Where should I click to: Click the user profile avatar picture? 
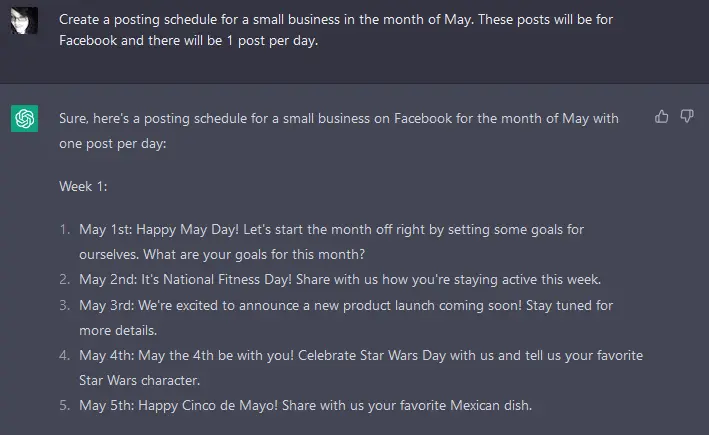(25, 20)
